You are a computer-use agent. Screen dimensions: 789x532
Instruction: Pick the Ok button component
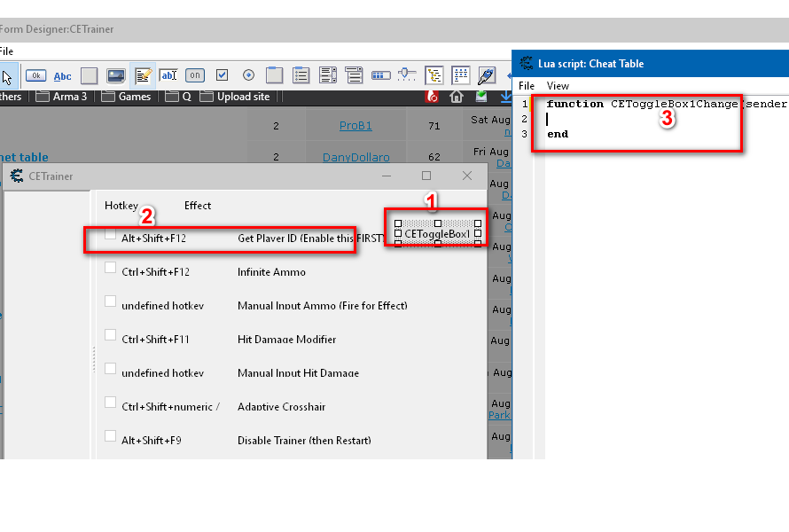pyautogui.click(x=35, y=75)
